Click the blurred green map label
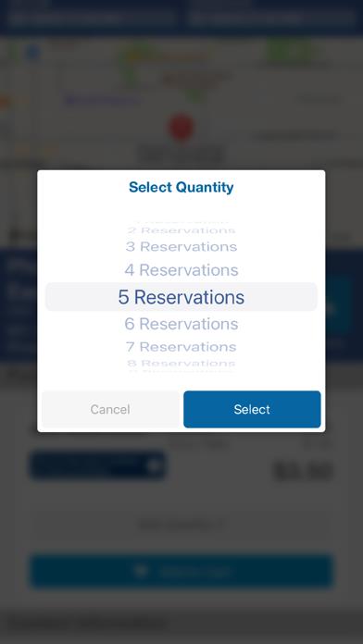This screenshot has width=363, height=644. pos(289,51)
